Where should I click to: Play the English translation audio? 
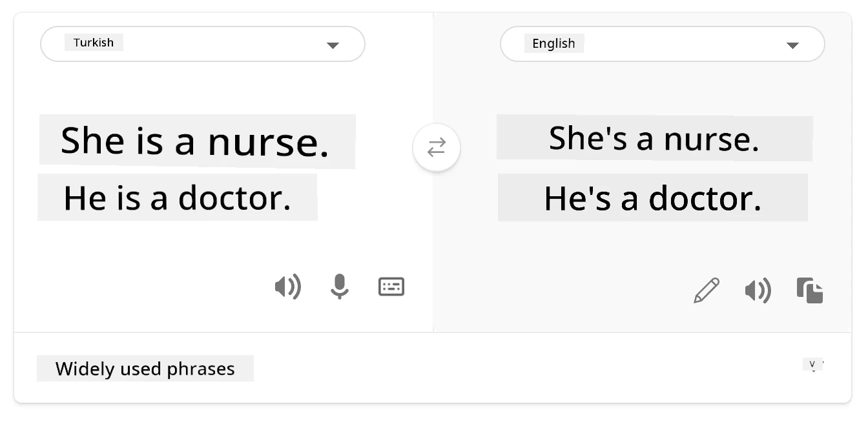tap(758, 291)
